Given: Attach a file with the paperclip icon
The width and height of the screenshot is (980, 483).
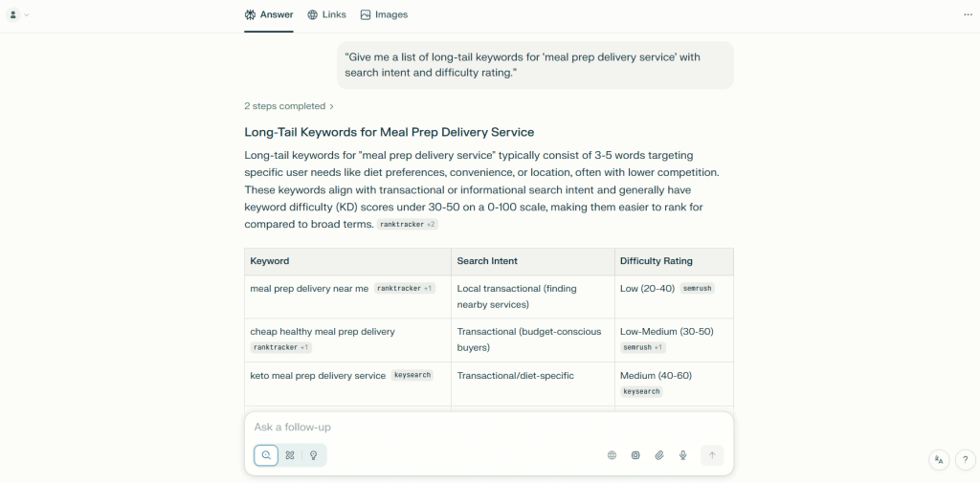Looking at the screenshot, I should (659, 455).
